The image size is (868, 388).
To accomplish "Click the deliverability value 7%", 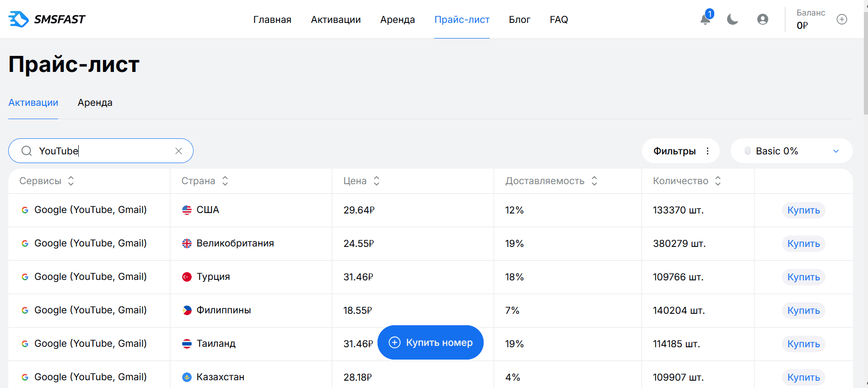I will click(x=512, y=311).
